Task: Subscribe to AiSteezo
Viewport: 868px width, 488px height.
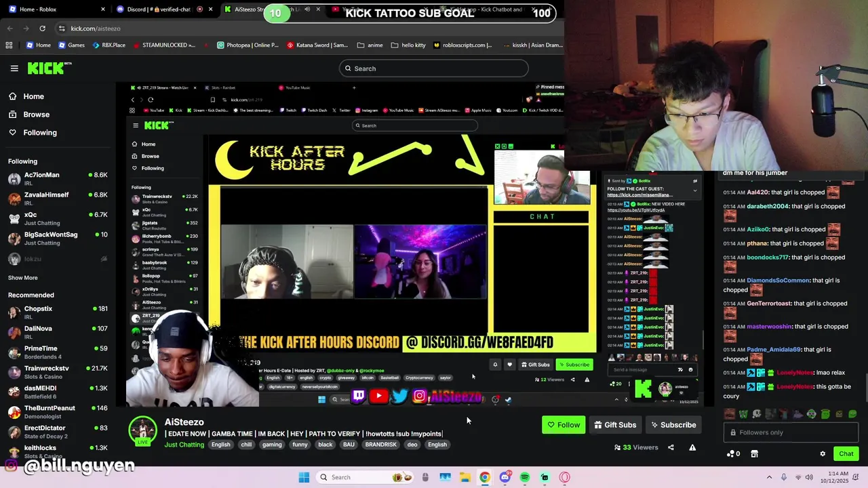Action: [673, 425]
